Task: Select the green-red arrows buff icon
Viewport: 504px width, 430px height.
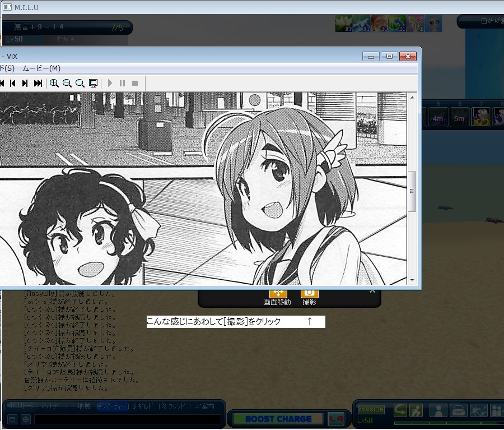Action: [x=416, y=23]
